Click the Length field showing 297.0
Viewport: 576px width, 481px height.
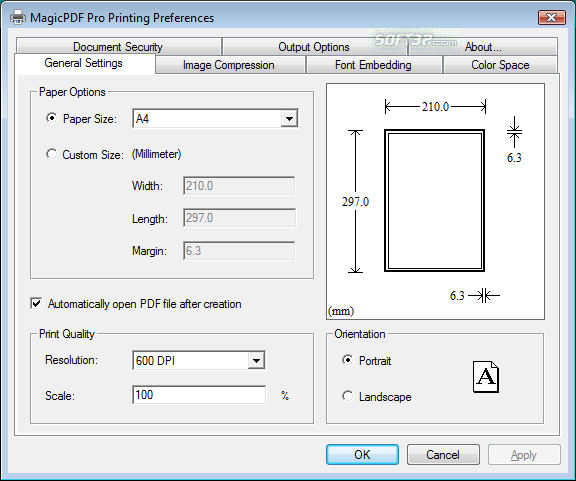pyautogui.click(x=239, y=218)
